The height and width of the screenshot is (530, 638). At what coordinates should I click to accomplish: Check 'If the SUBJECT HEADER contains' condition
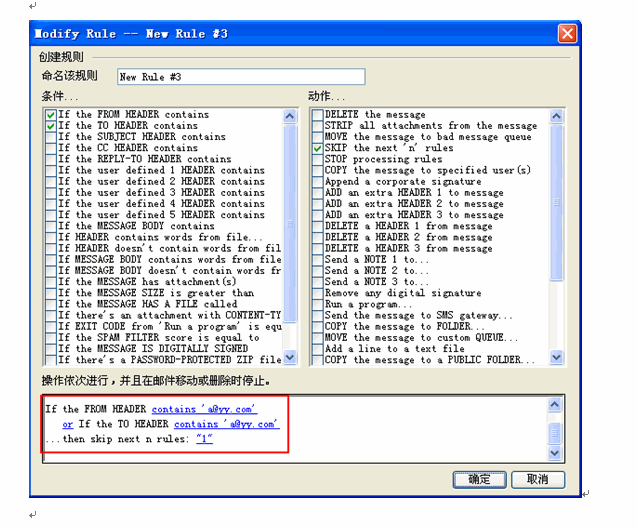[x=50, y=137]
